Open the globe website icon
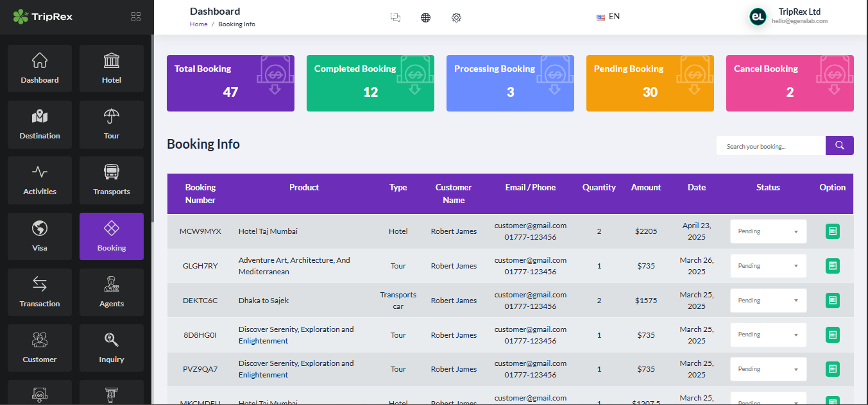Viewport: 868px width, 405px height. pos(425,17)
